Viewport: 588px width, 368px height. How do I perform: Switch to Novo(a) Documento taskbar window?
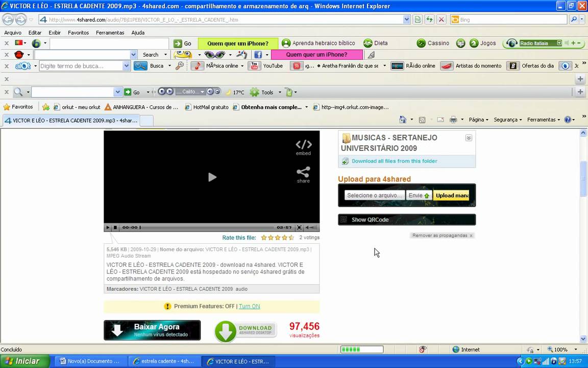tap(90, 361)
